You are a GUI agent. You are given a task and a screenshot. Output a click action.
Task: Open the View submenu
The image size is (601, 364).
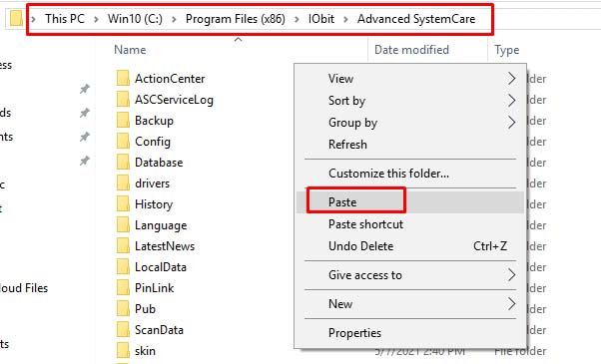[410, 79]
